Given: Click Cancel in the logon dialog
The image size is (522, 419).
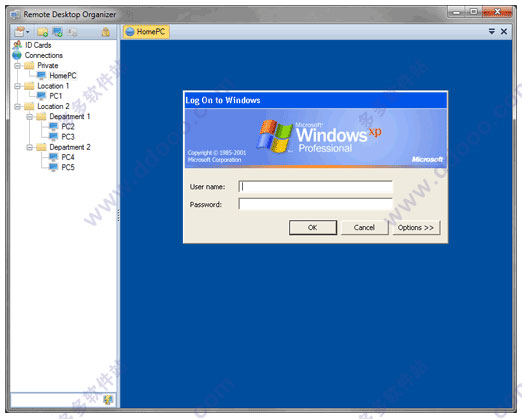Looking at the screenshot, I should pos(364,227).
